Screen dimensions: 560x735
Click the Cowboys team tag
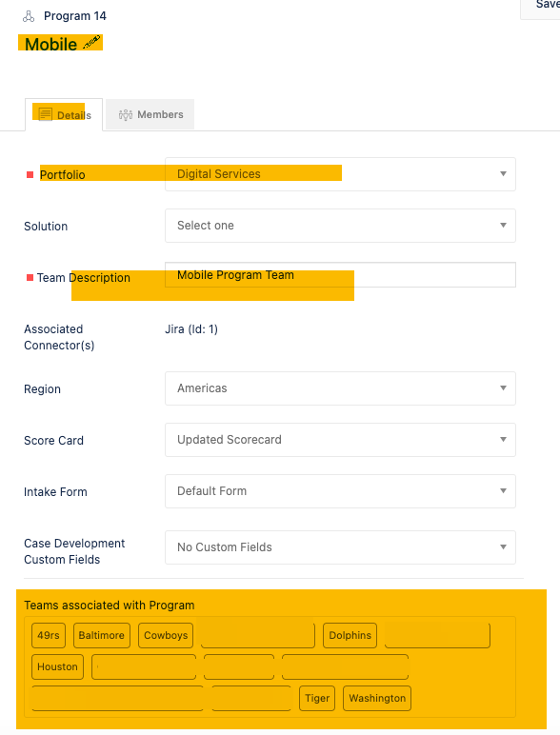tap(166, 636)
